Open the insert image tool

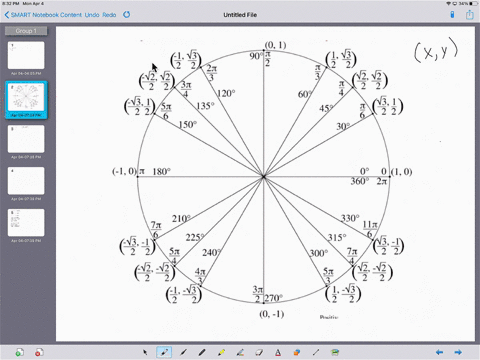pyautogui.click(x=335, y=352)
